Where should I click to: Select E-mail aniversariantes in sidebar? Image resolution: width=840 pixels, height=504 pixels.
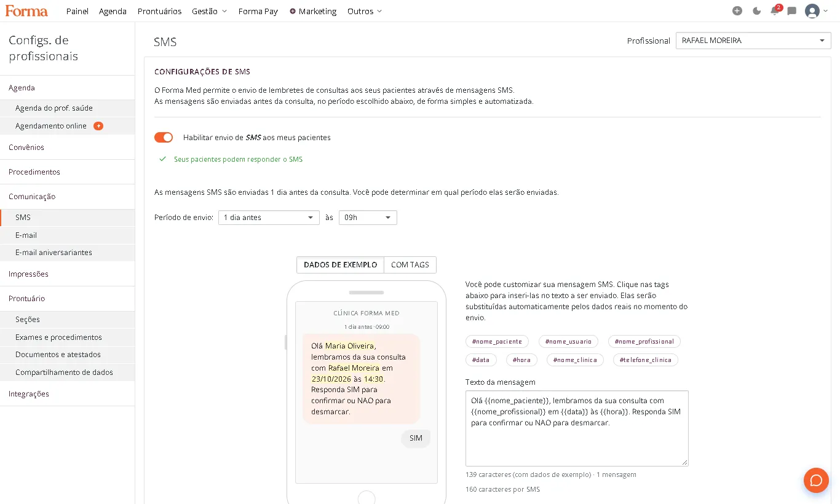(x=68, y=253)
